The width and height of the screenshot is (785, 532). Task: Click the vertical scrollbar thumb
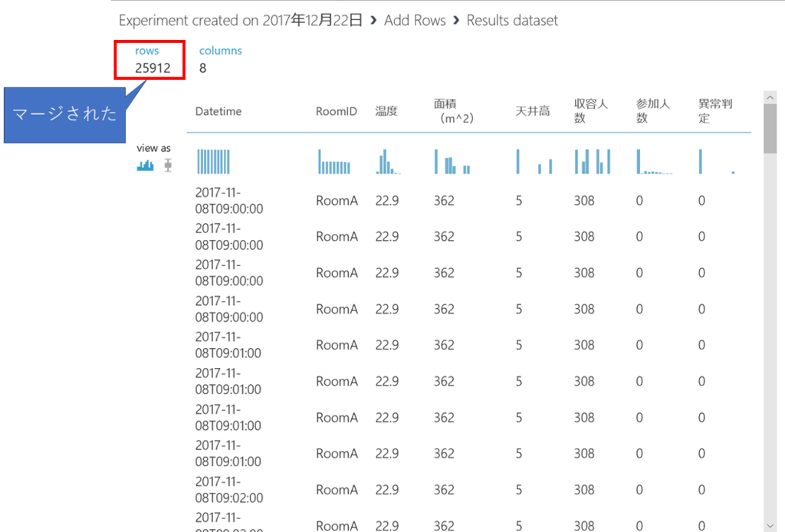click(x=770, y=129)
